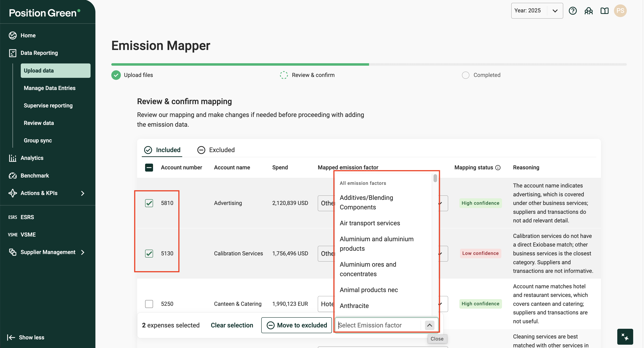
Task: Click the Clear selection link
Action: tap(232, 325)
